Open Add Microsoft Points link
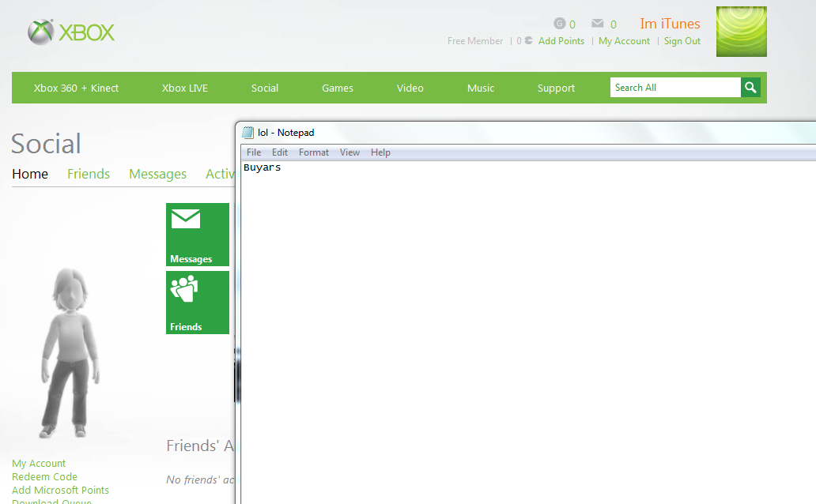The image size is (816, 504). coord(60,490)
